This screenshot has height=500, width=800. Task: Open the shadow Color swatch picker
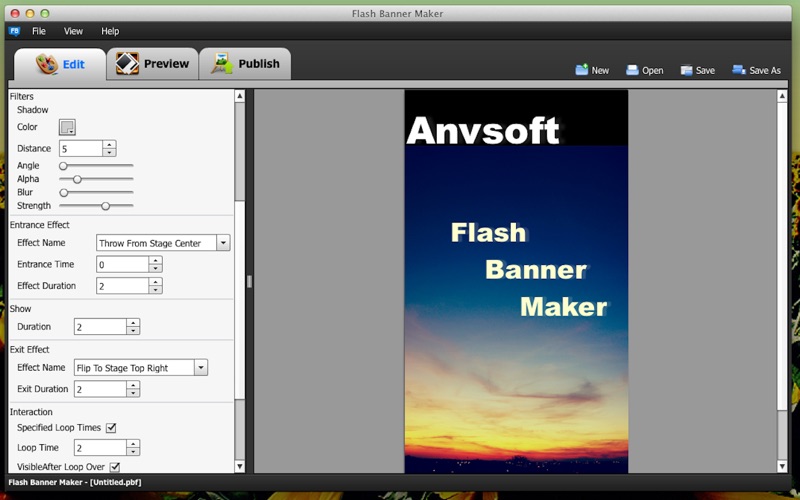tap(67, 127)
